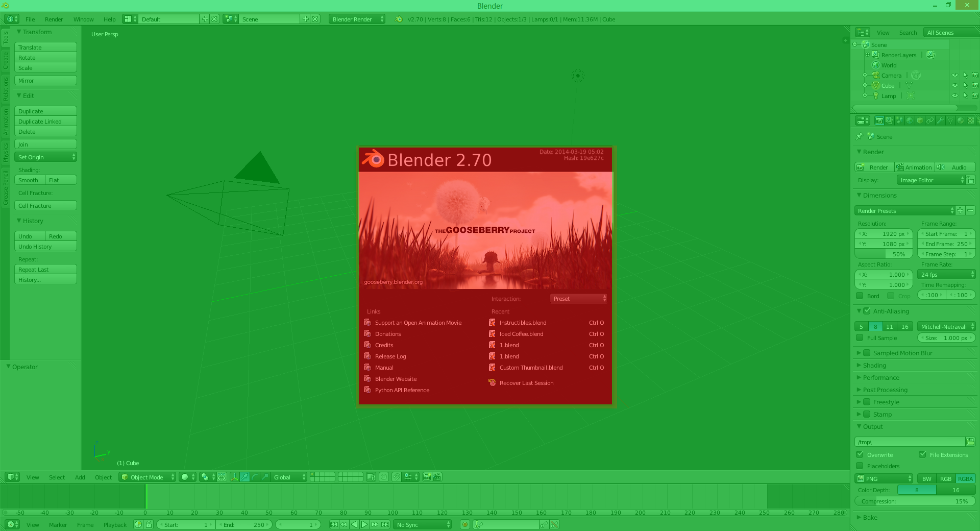Open the Render Presets dropdown

tap(904, 210)
